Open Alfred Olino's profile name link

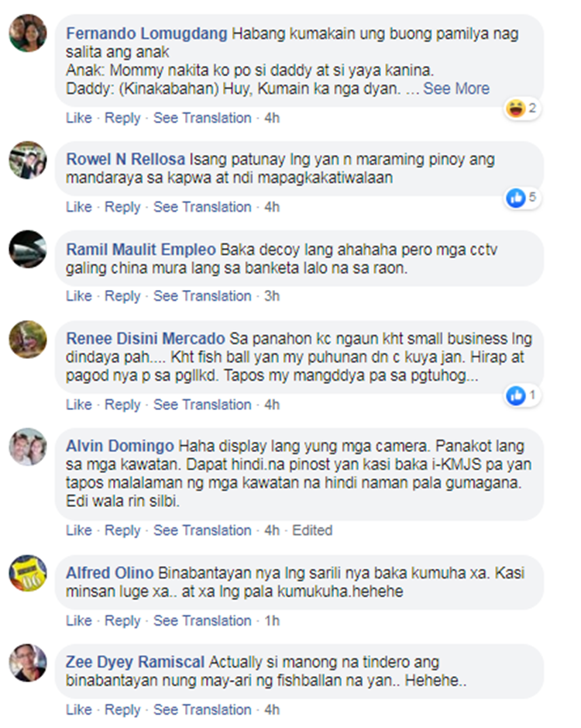(109, 573)
